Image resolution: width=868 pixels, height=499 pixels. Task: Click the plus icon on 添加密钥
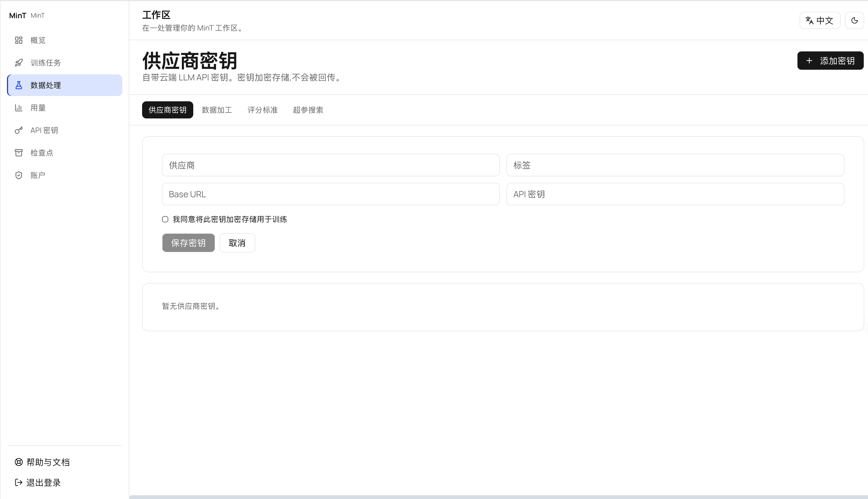809,61
